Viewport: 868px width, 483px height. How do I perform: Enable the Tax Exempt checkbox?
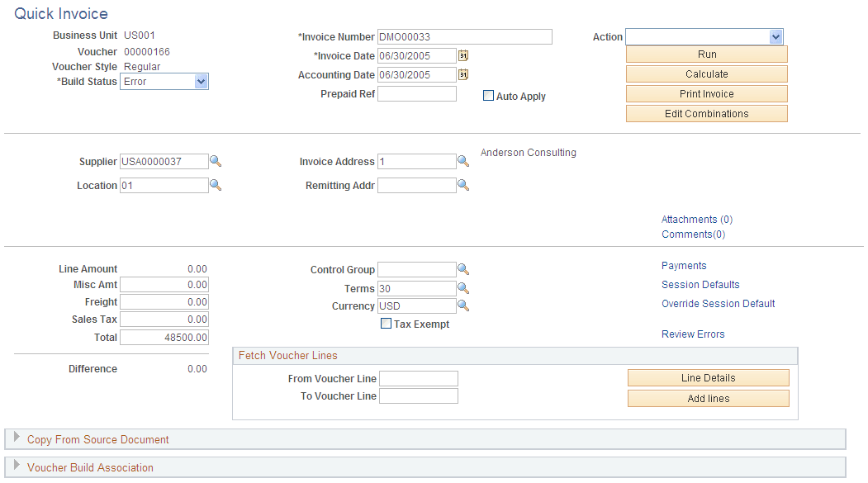point(386,323)
